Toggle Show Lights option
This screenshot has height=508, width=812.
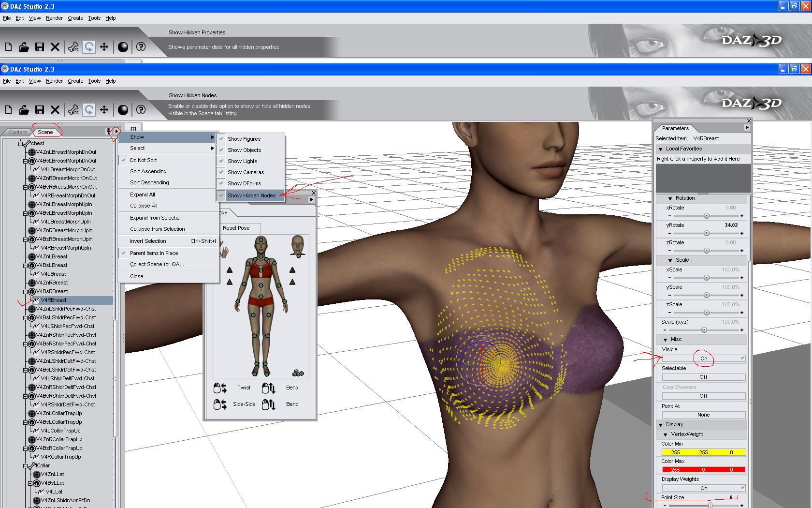point(251,161)
